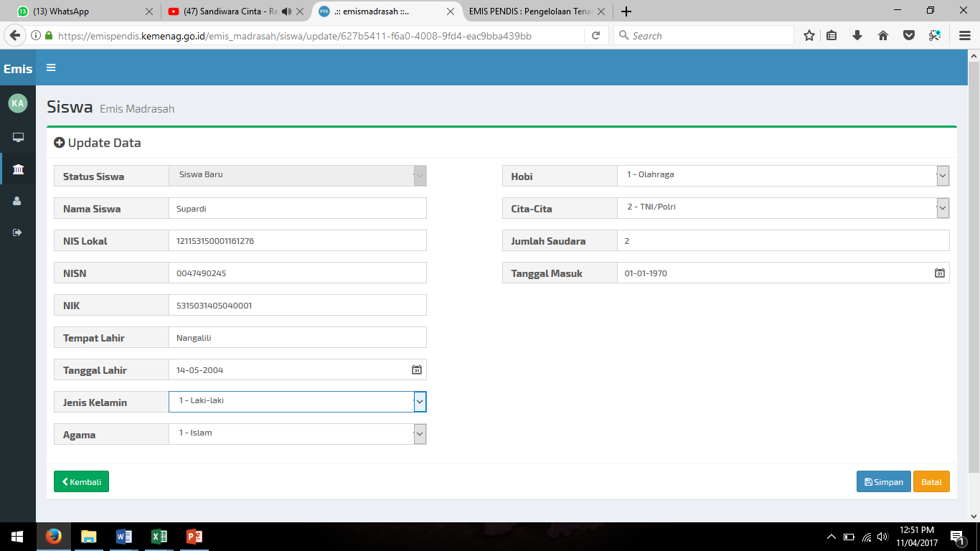Close the WhatsApp tab
The width and height of the screenshot is (980, 551).
coord(149,11)
